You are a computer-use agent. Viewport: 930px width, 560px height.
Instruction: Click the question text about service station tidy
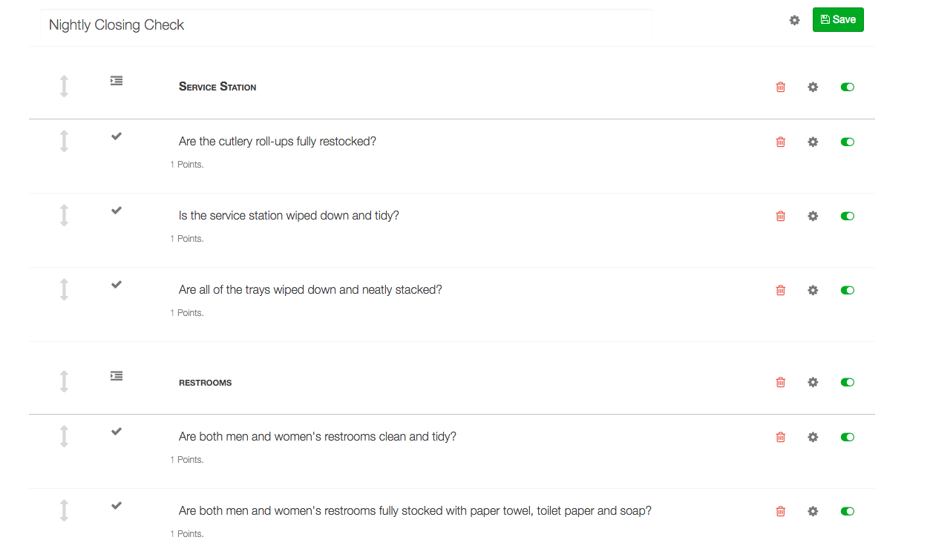point(289,216)
